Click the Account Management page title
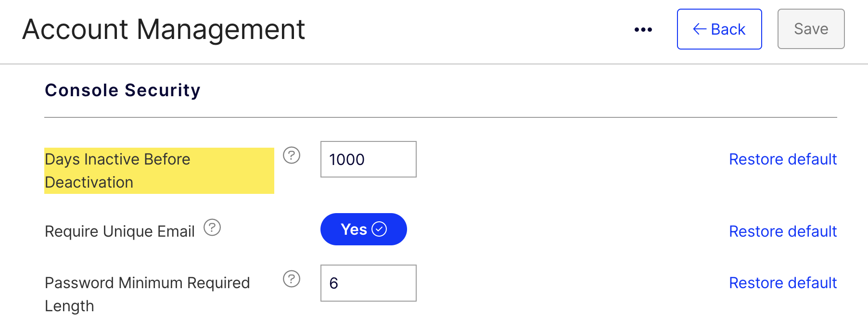Viewport: 868px width, 330px height. click(x=164, y=29)
